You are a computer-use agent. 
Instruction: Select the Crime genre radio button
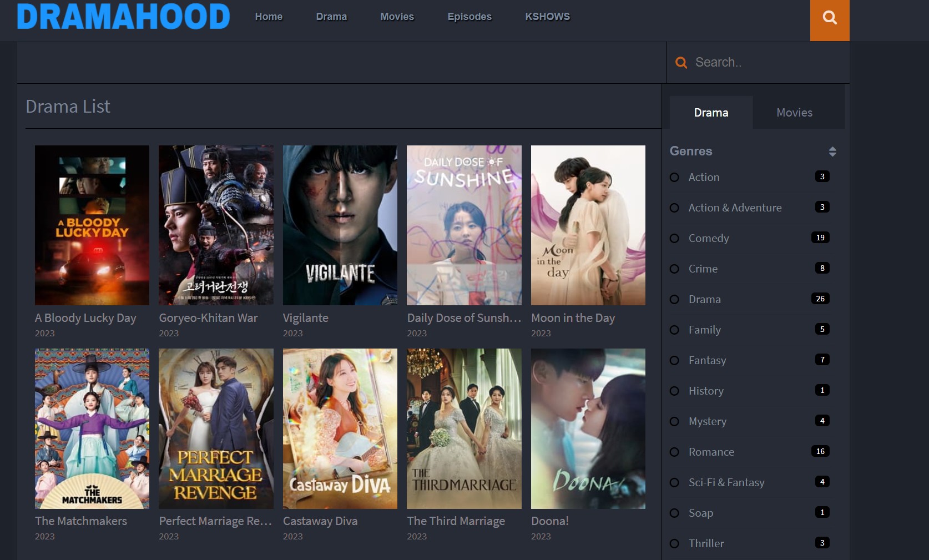[x=674, y=269]
